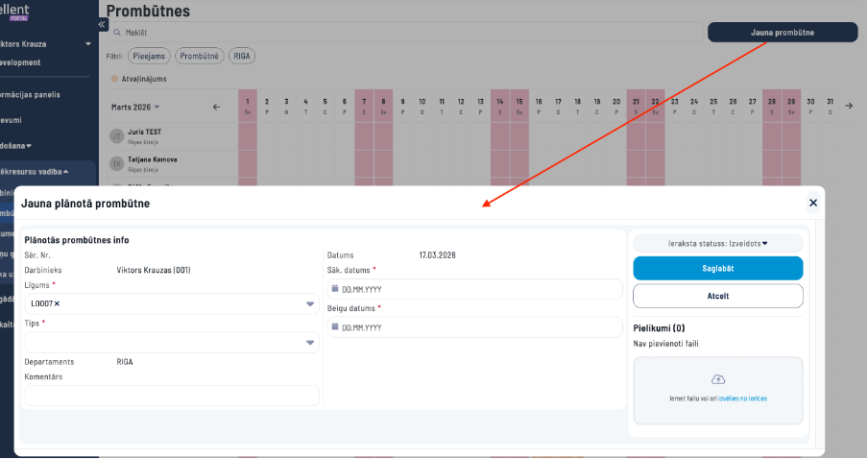Close the Jauna plānotā prombūtne dialog
868x459 pixels.
click(x=812, y=203)
